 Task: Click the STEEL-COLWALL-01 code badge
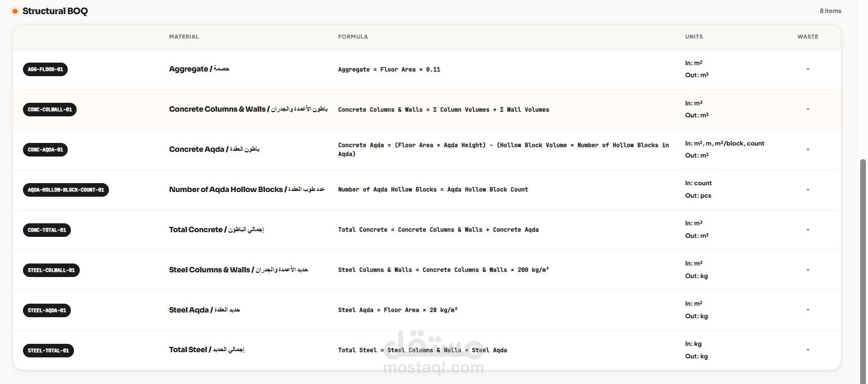(51, 270)
